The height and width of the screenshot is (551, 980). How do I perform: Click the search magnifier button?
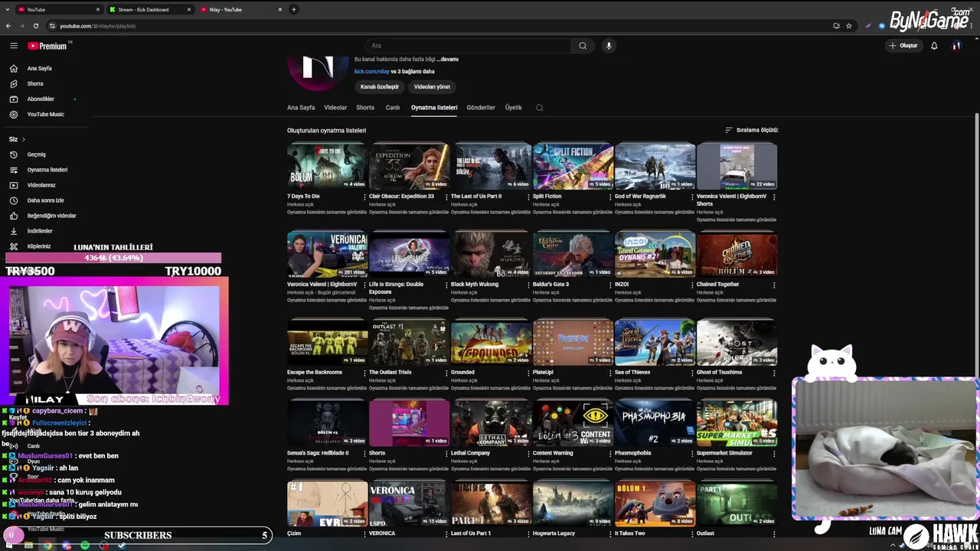point(583,46)
